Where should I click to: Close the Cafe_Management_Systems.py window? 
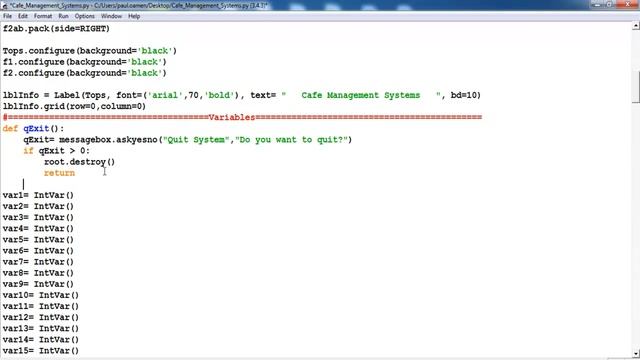pos(628,4)
